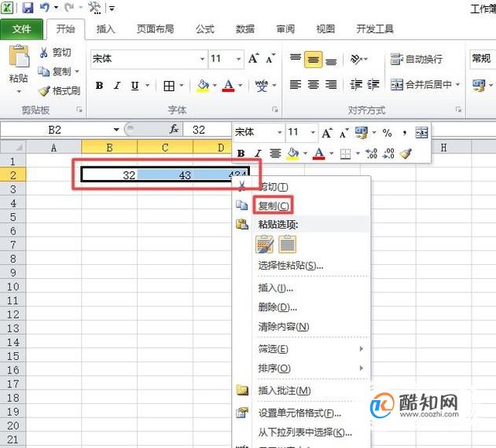Click the mini toolbar fill color bucket
This screenshot has width=496, height=448.
(x=293, y=154)
